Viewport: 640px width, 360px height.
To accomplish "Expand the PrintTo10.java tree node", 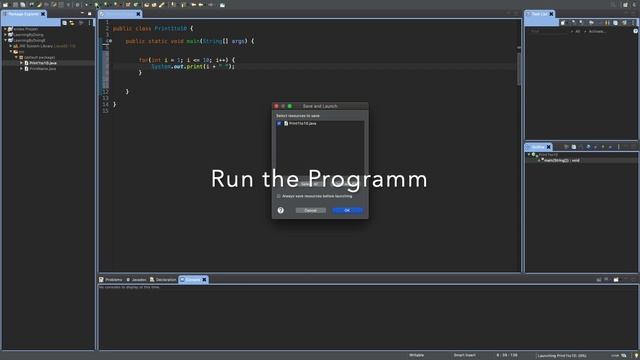I will click(x=21, y=63).
